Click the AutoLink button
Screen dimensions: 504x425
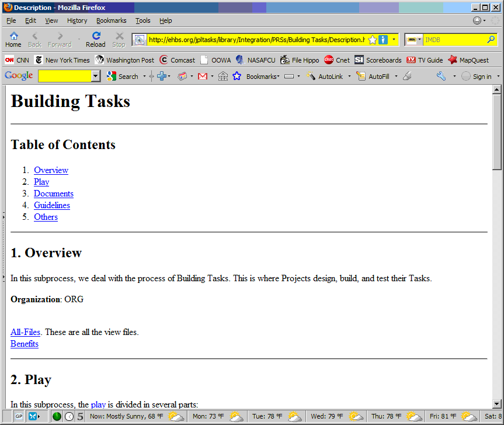tap(325, 76)
